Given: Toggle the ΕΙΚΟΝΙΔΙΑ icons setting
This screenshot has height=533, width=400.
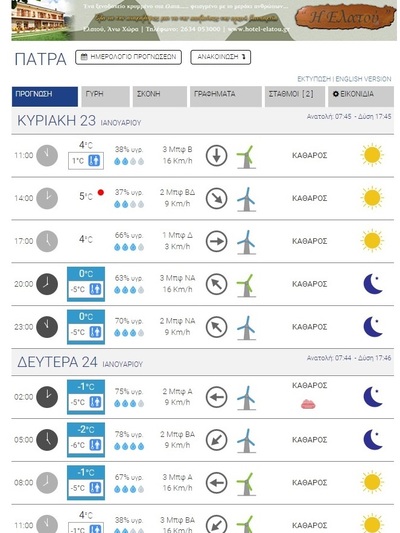Looking at the screenshot, I should [361, 97].
